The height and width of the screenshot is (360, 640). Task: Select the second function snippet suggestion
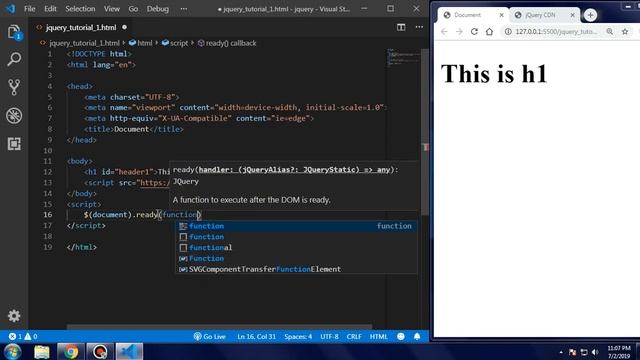[296, 237]
